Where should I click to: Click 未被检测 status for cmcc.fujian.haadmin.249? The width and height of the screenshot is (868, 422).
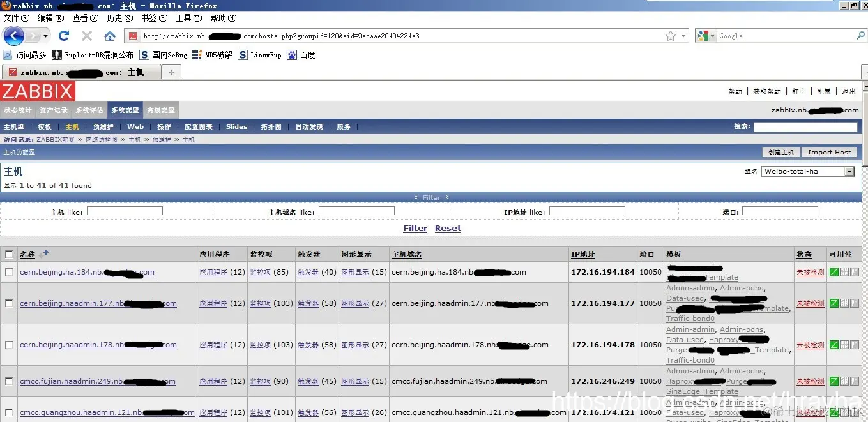[x=810, y=381]
